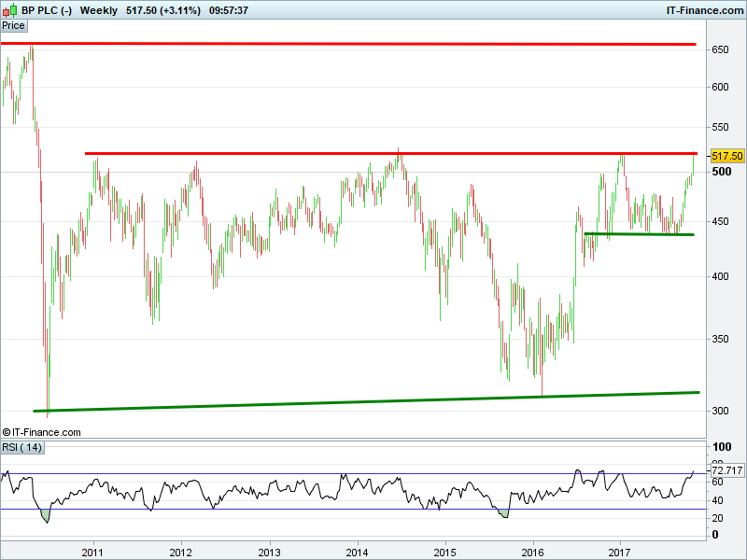Click the RSI 0 scale label
This screenshot has height=560, width=747.
tap(715, 535)
